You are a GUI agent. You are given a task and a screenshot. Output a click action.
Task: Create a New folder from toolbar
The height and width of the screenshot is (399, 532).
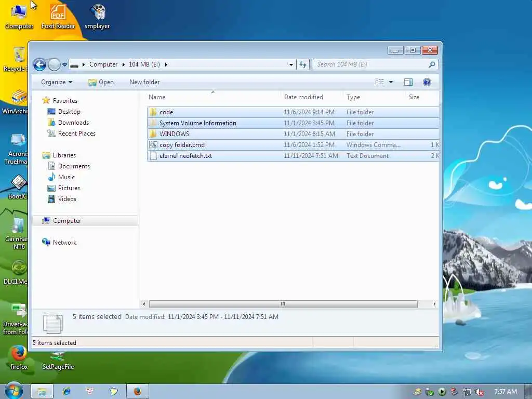tap(144, 82)
